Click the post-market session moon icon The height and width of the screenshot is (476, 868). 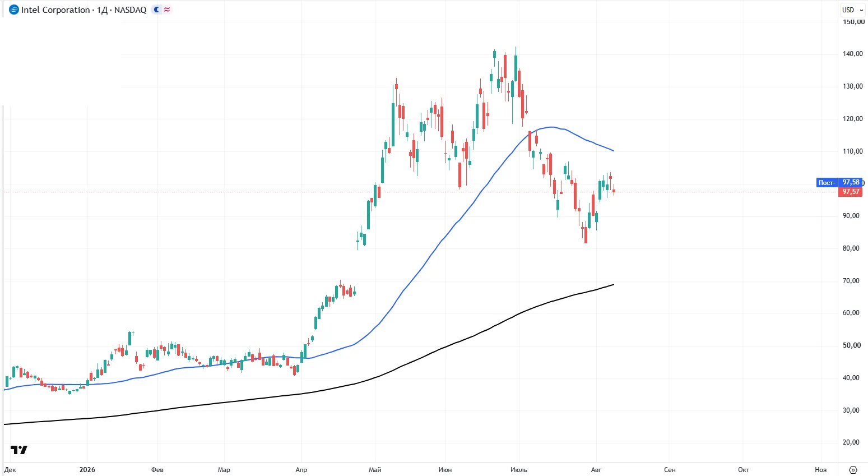coord(156,10)
